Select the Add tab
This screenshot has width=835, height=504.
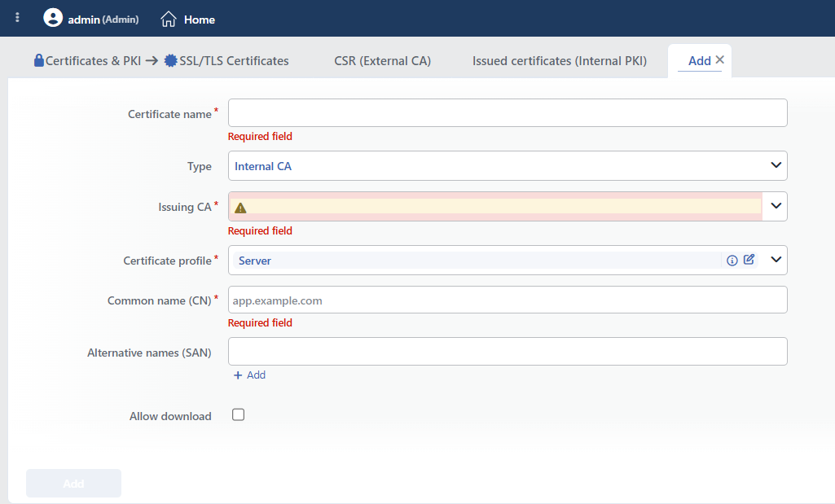pos(699,61)
